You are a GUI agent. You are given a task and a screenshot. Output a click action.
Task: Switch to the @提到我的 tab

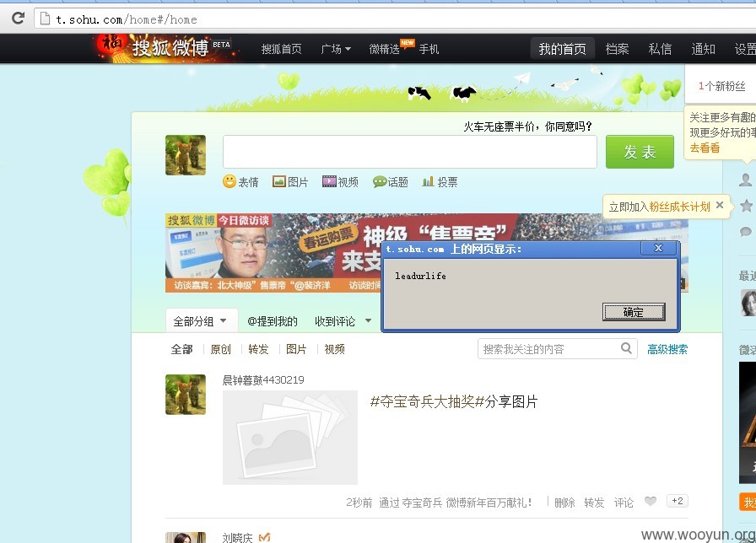(272, 321)
